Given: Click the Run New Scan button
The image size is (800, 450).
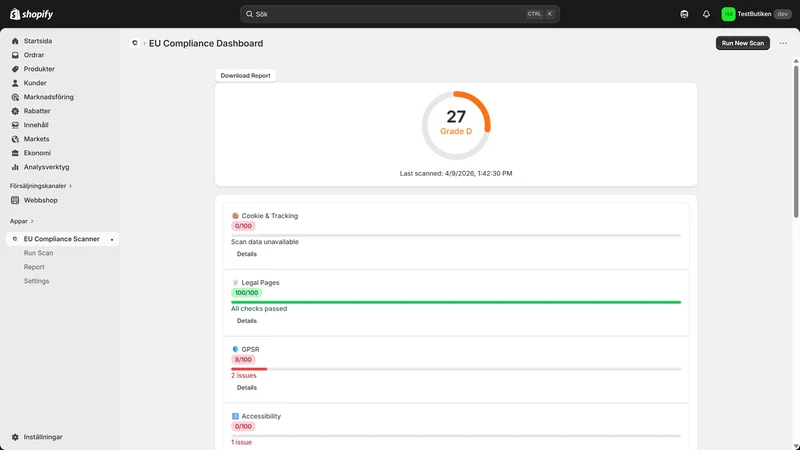Looking at the screenshot, I should coord(742,43).
